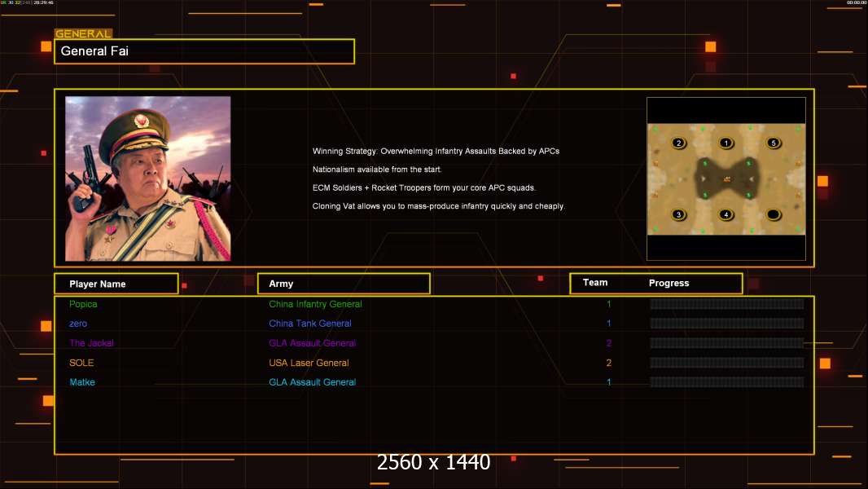Pick start position 3 marker
This screenshot has height=489, width=868.
pyautogui.click(x=678, y=215)
